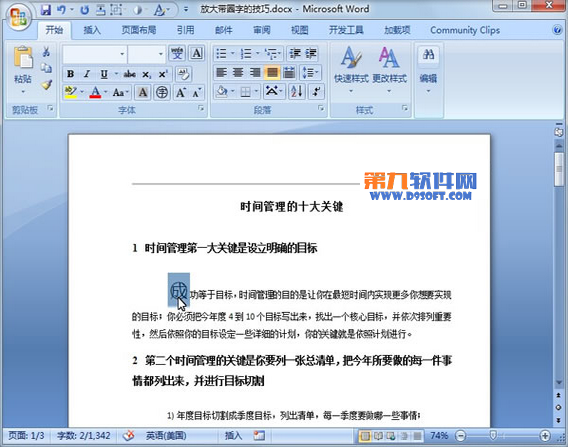Open enclosed character (circled 字) tool

click(x=162, y=92)
